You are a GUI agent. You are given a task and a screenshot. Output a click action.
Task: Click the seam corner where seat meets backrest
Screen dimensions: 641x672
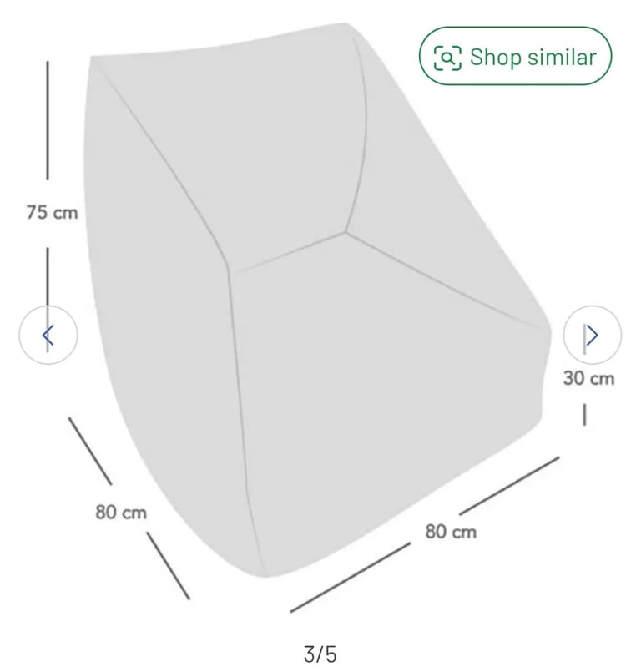pos(346,233)
